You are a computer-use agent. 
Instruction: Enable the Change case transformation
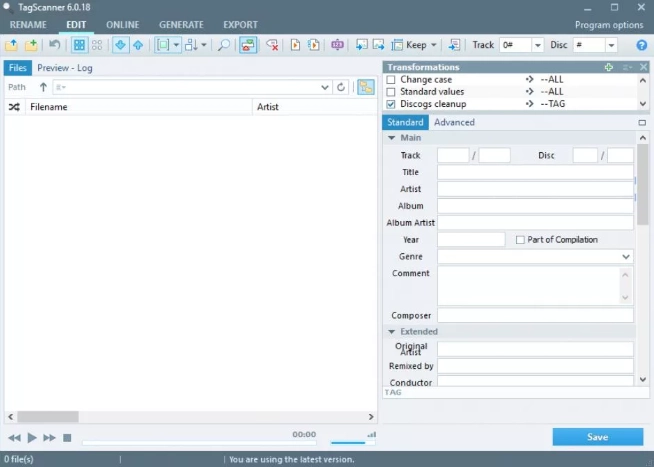point(391,79)
